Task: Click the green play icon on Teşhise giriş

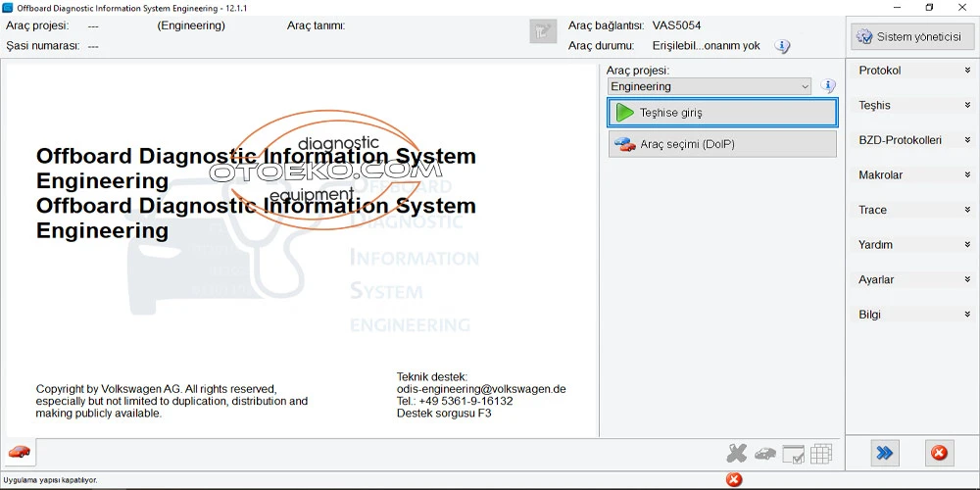Action: pyautogui.click(x=625, y=113)
